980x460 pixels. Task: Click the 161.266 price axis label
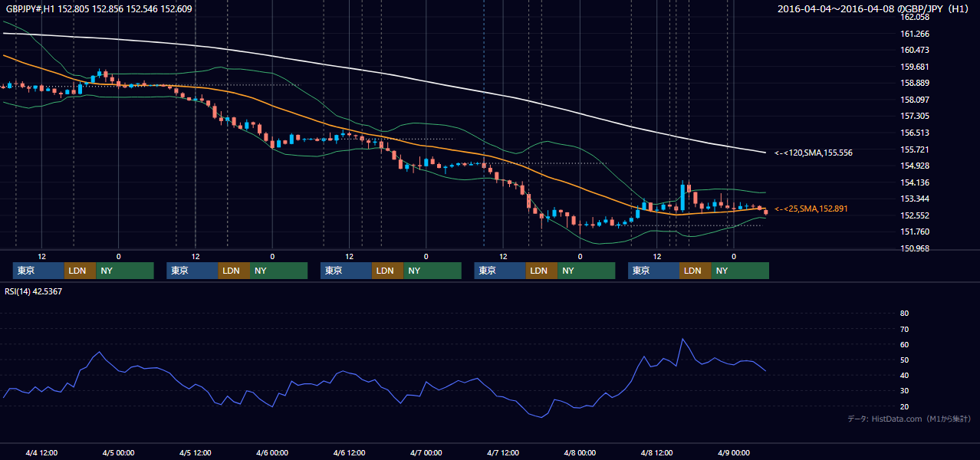[x=915, y=34]
